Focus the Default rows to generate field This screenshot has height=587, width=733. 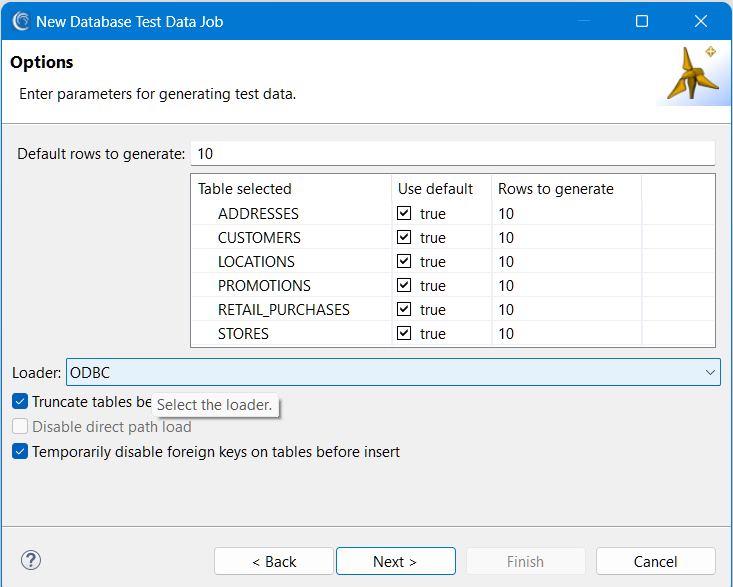pos(453,153)
